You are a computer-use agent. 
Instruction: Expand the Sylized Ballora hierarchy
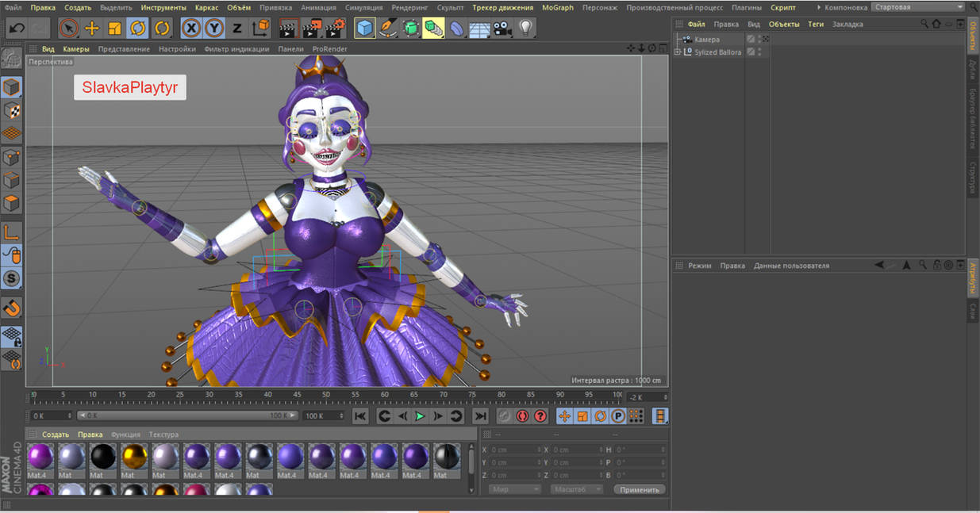tap(678, 52)
